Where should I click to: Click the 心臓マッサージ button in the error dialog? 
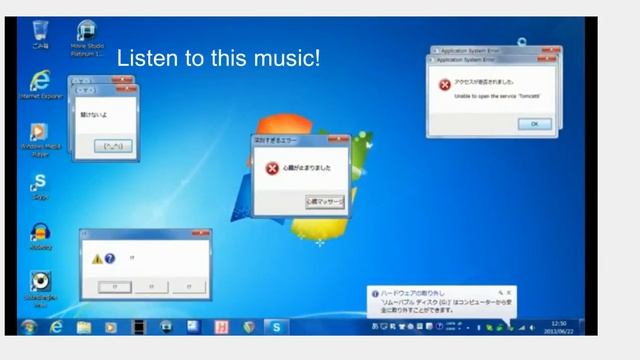[x=325, y=202]
